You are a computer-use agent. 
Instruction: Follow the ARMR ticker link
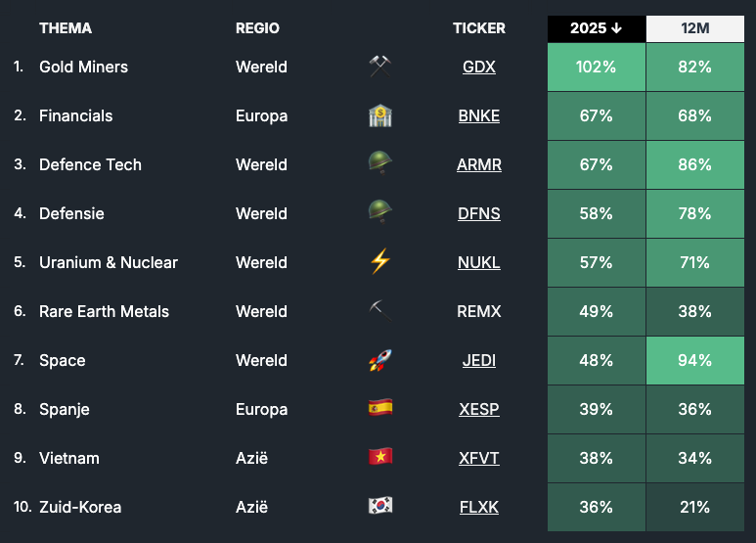coord(479,164)
